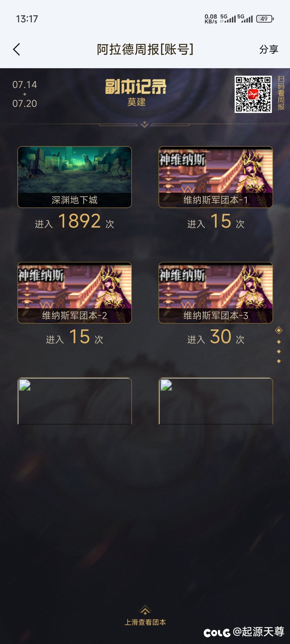
Task: Tap the left broken-image placeholder card
Action: (75, 401)
